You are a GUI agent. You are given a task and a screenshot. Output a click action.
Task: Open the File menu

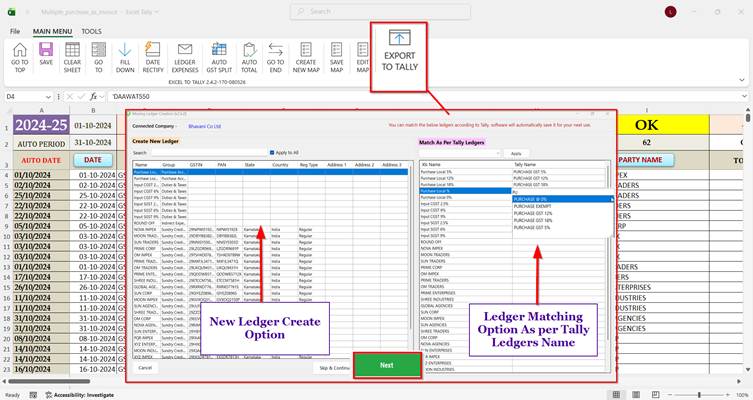15,31
